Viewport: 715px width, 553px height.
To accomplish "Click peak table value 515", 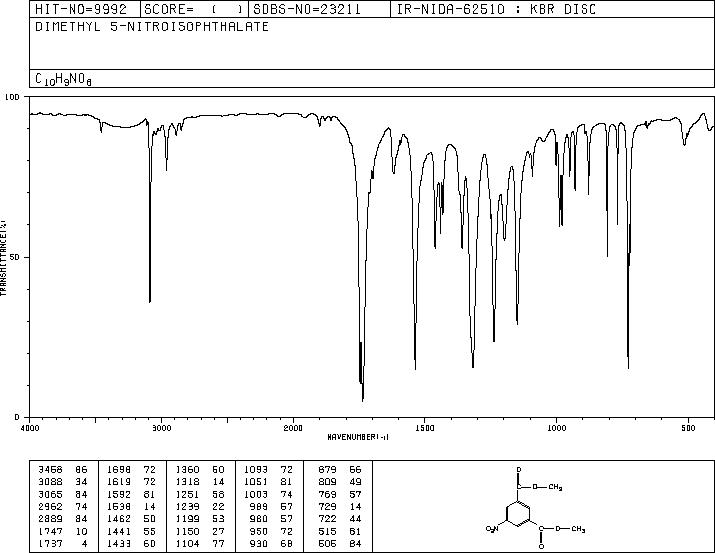I will pyautogui.click(x=327, y=531).
